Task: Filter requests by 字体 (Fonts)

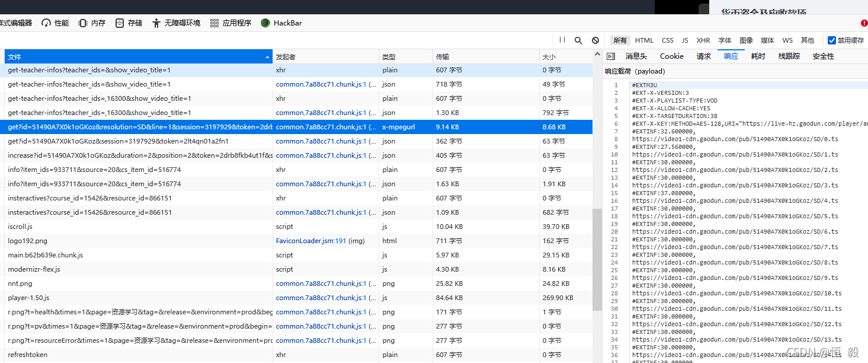Action: (725, 40)
